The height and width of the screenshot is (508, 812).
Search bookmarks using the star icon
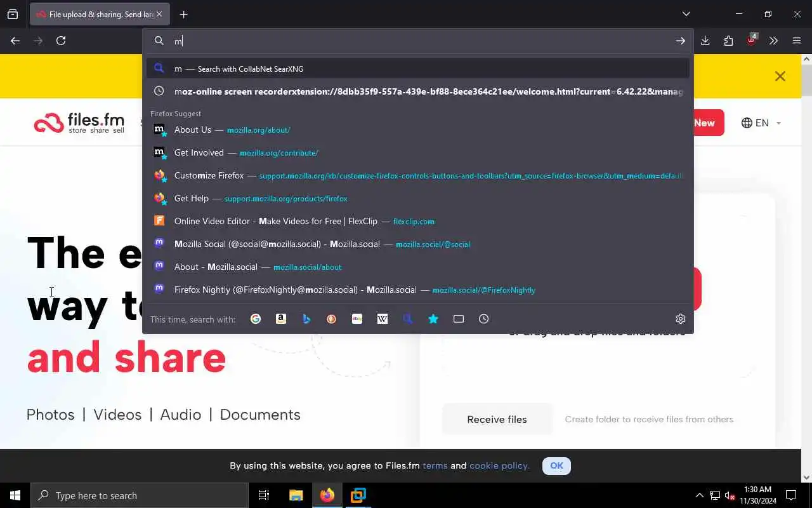click(433, 319)
